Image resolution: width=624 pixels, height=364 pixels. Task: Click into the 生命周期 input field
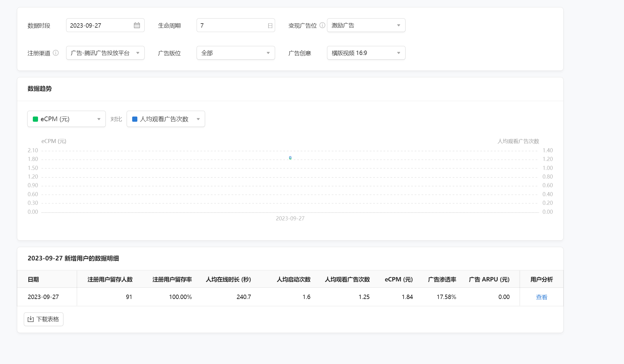(x=232, y=25)
